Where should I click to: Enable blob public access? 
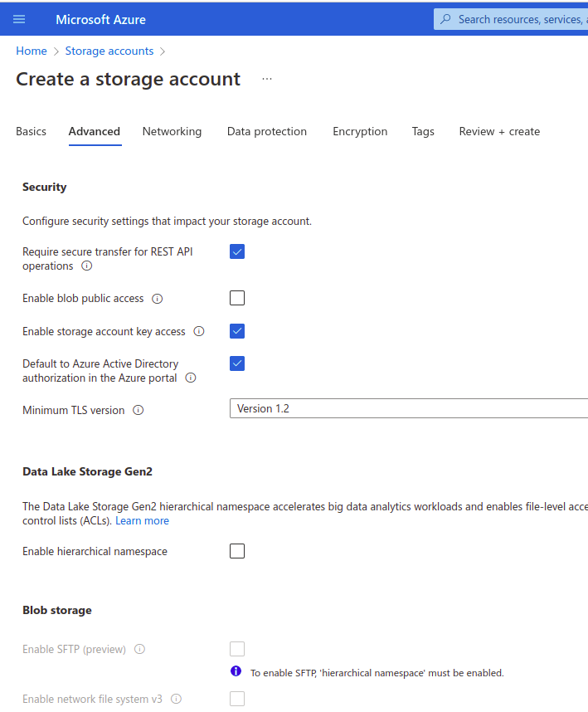(237, 298)
